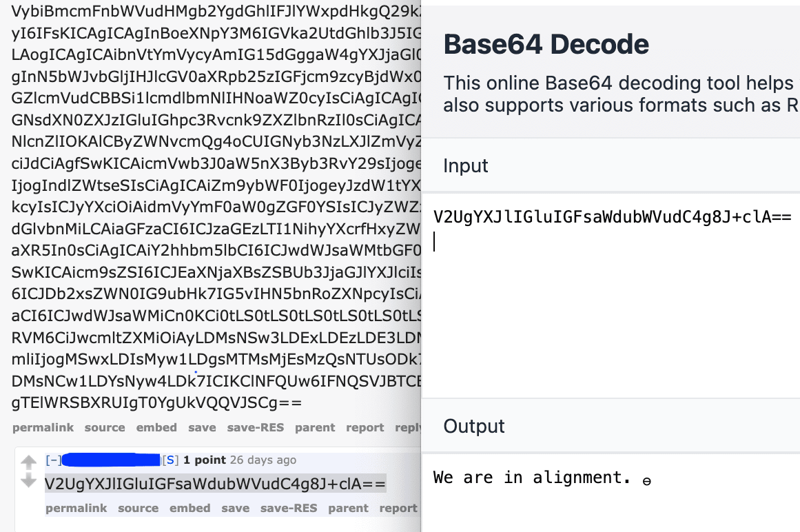Click embed under the 1 point comment
The height and width of the screenshot is (532, 800).
click(x=189, y=509)
